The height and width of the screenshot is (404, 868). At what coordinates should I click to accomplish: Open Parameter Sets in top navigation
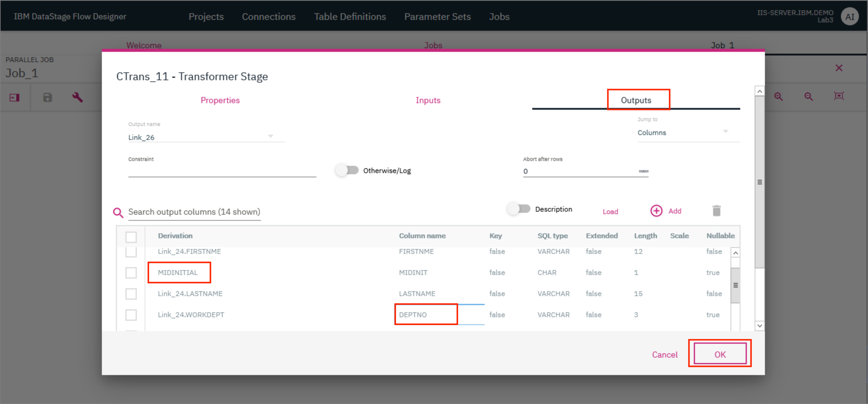click(437, 17)
